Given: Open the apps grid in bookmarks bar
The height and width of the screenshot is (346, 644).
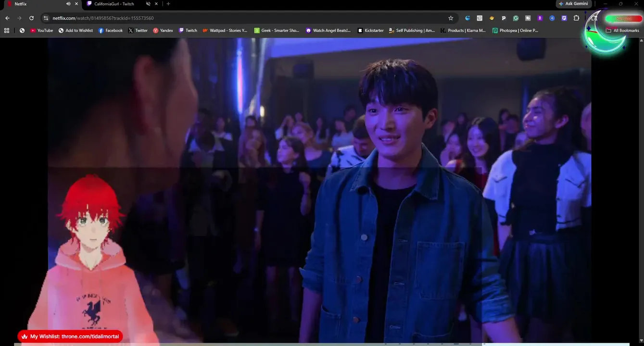Looking at the screenshot, I should (x=7, y=30).
